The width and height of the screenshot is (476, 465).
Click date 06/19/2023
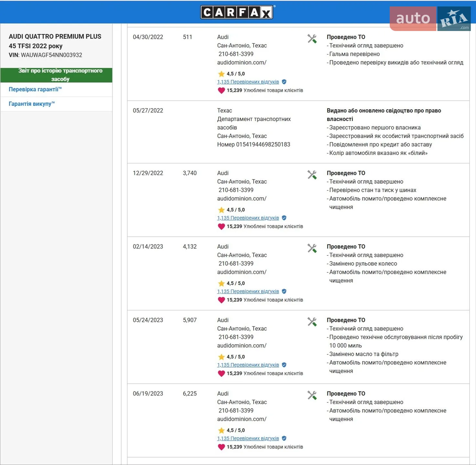(x=148, y=394)
